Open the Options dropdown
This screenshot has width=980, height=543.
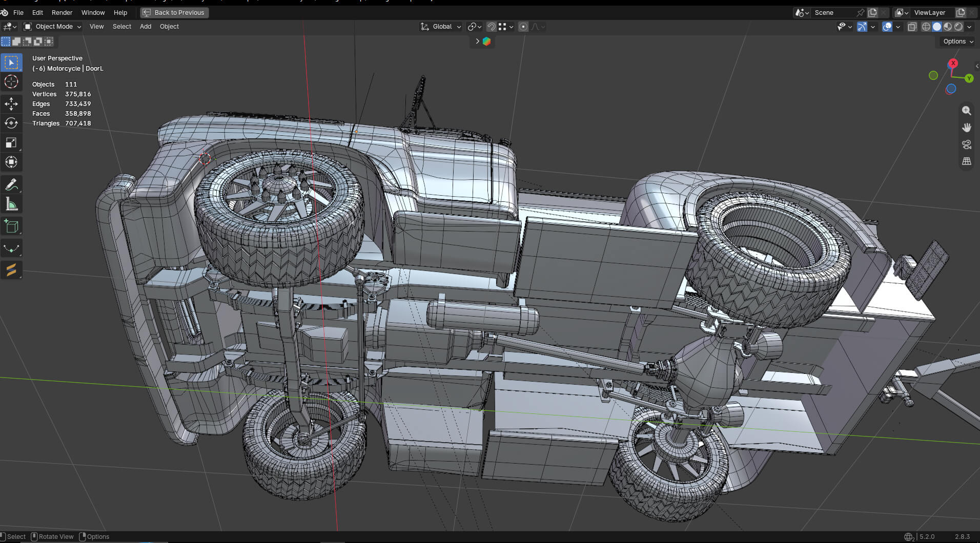[x=957, y=41]
